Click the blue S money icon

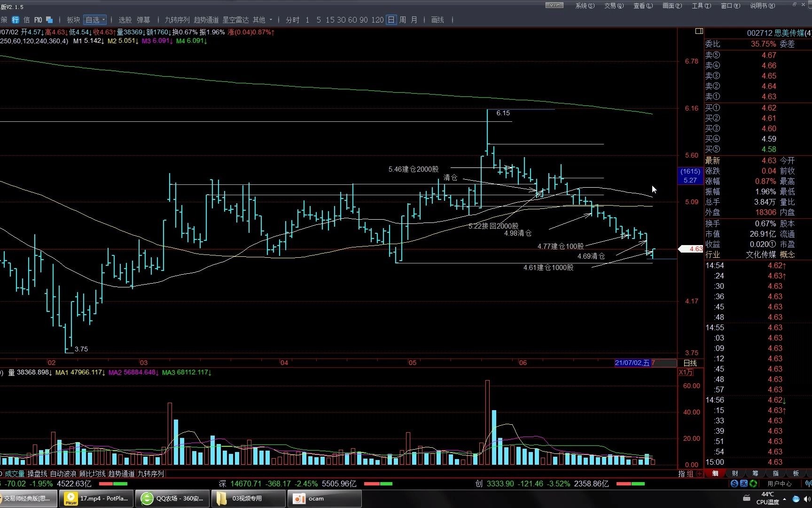pos(734,484)
